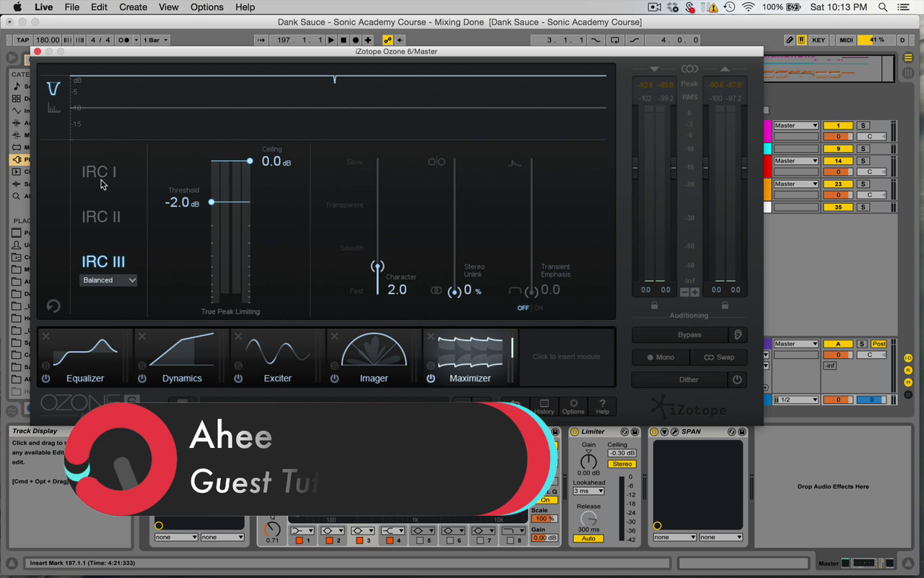Select the Equalizer module
This screenshot has height=578, width=924.
(85, 357)
